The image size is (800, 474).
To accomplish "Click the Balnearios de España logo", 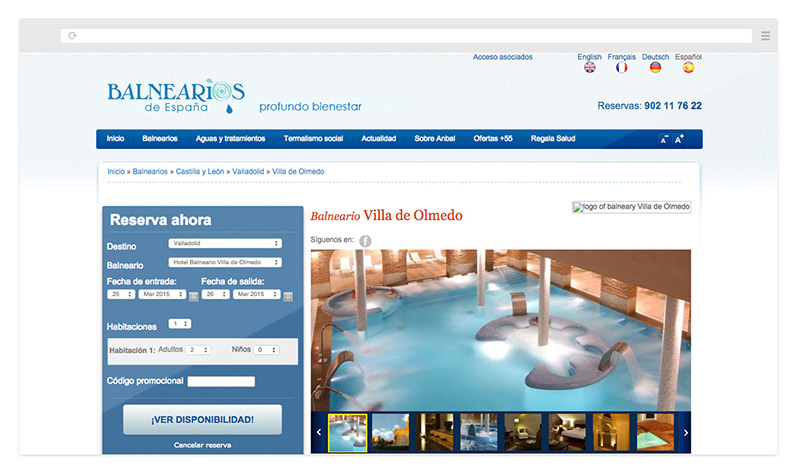I will point(176,95).
